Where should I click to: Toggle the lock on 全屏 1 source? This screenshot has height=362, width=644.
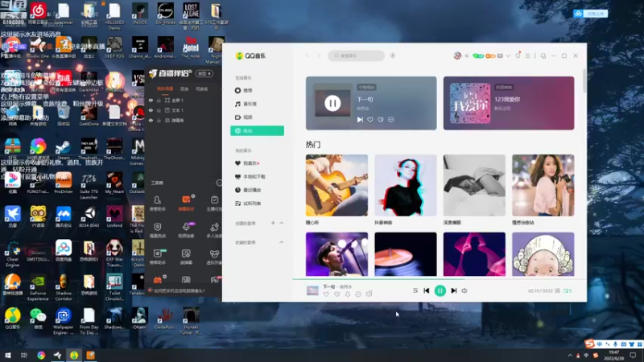coord(159,100)
